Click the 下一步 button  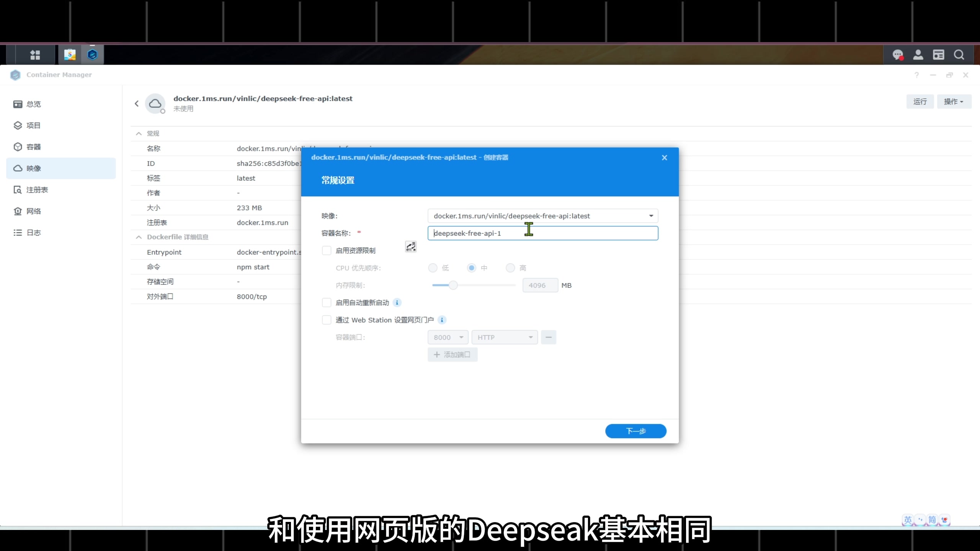click(635, 431)
